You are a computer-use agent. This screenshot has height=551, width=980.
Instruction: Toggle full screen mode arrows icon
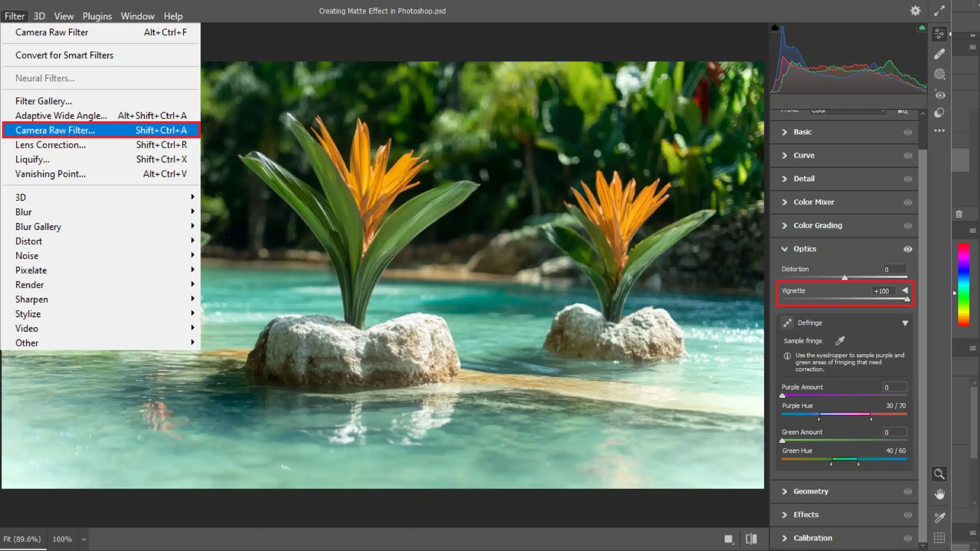[939, 11]
